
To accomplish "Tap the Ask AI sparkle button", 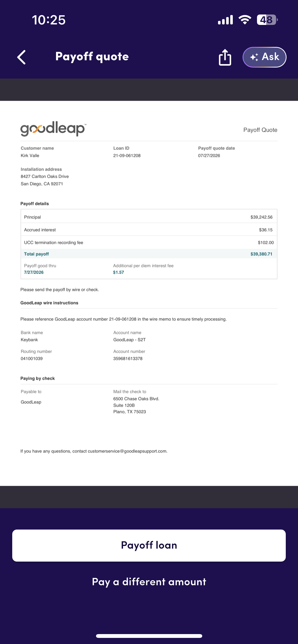I will [264, 57].
